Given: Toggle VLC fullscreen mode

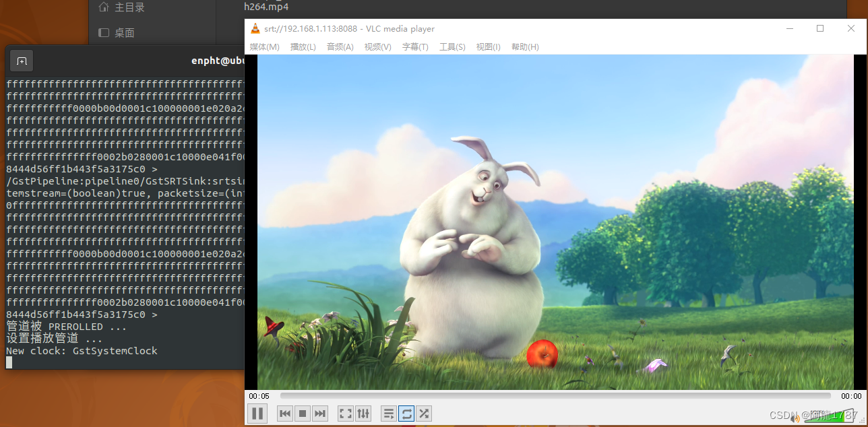Looking at the screenshot, I should pos(346,414).
